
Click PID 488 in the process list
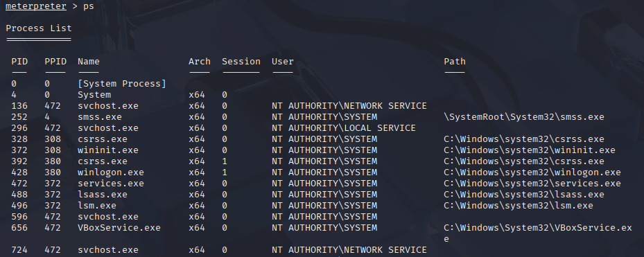point(19,195)
